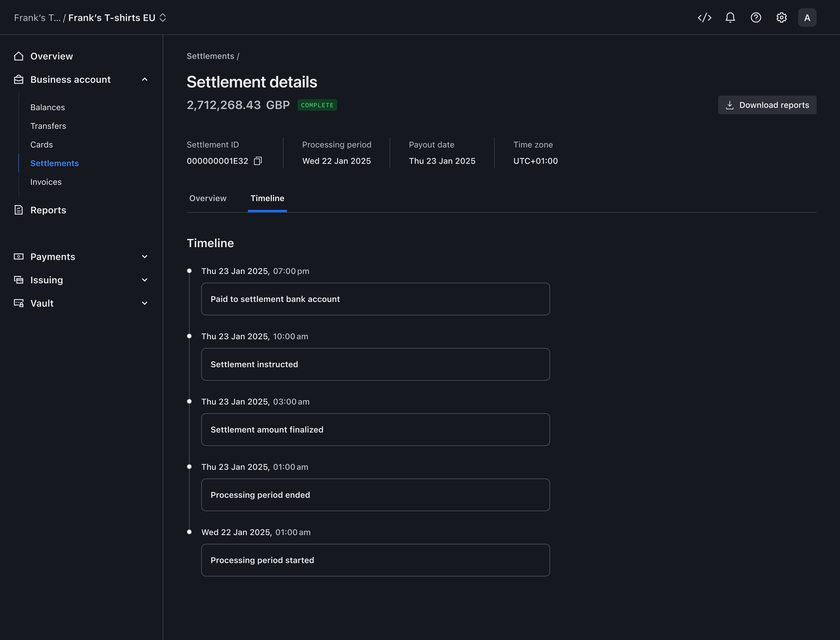
Task: Open the help question mark icon
Action: (756, 17)
